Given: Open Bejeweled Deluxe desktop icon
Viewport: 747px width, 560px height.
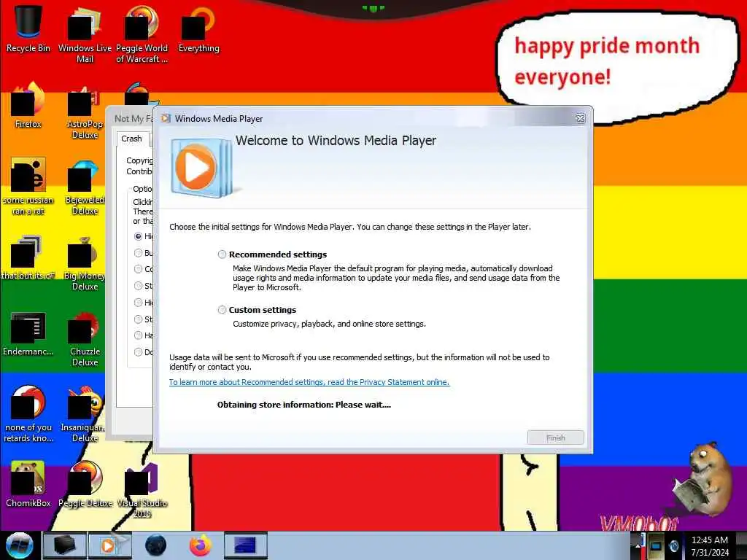Looking at the screenshot, I should tap(85, 186).
